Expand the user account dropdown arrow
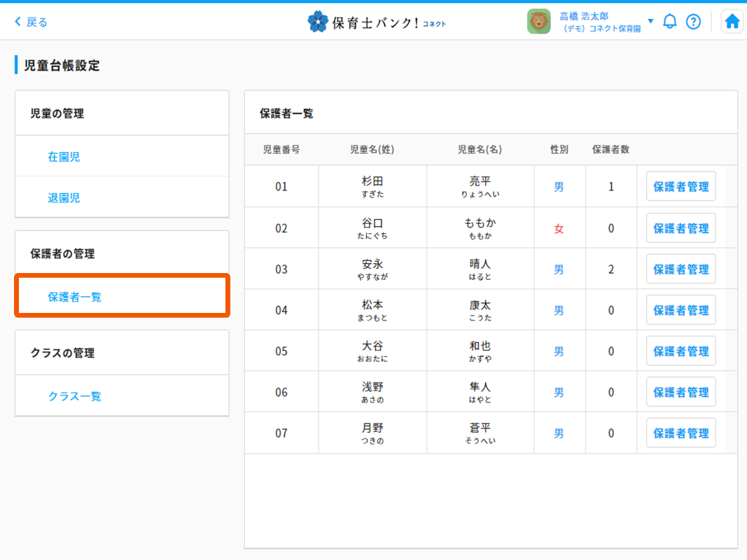The width and height of the screenshot is (747, 560). (x=650, y=21)
